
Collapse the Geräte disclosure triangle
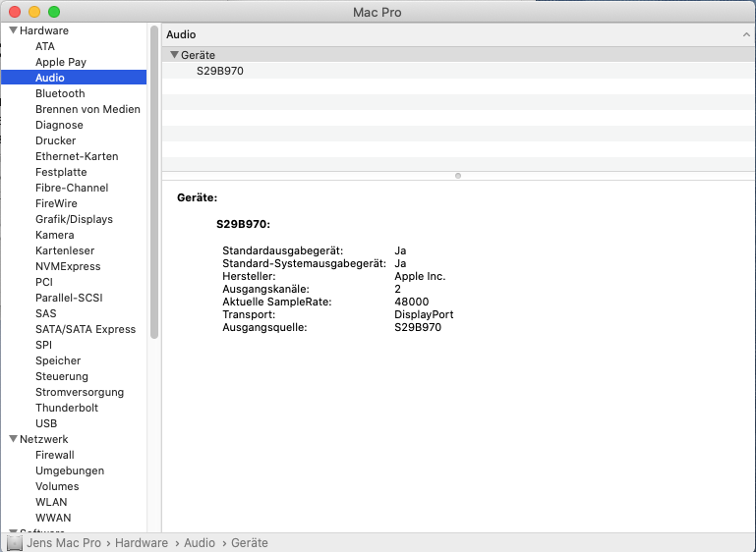(175, 55)
